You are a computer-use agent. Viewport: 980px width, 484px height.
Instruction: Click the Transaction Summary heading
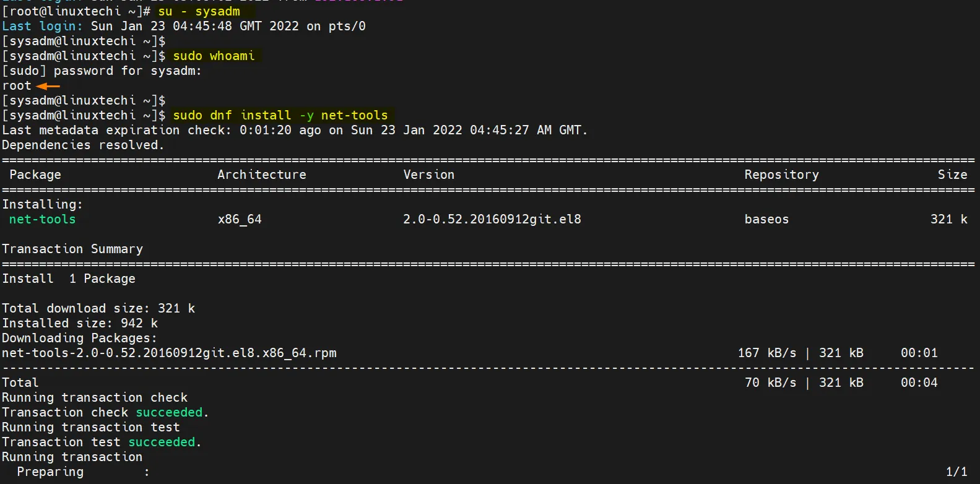pos(72,249)
